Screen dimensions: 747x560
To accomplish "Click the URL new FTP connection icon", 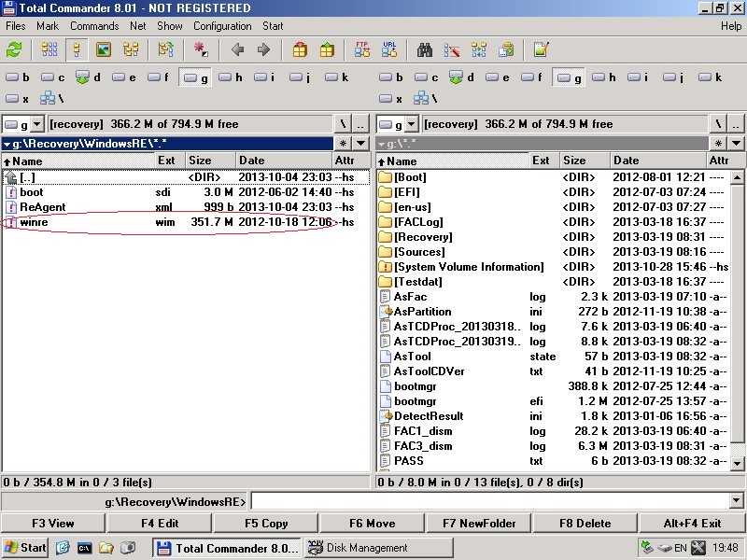I will click(389, 50).
